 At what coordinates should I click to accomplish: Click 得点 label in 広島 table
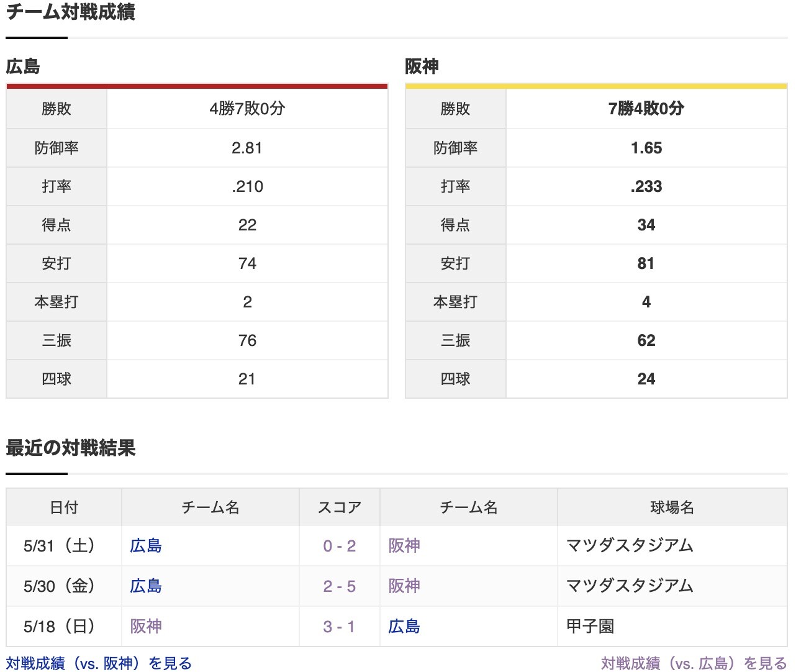click(57, 225)
